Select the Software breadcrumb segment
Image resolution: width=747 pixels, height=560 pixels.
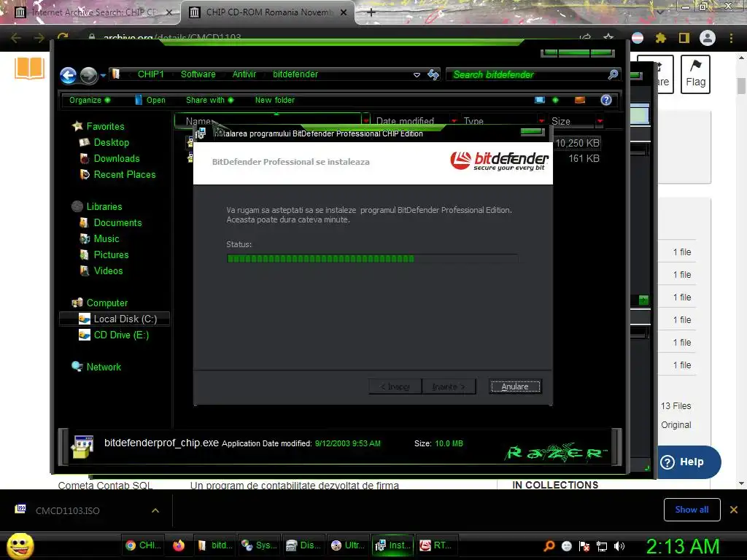(198, 74)
